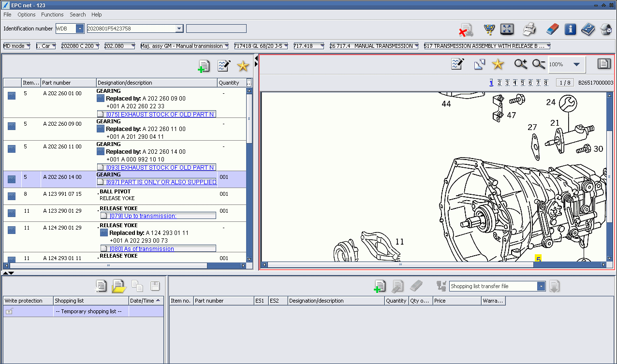Open the 202080 C 200 model dropdown

pyautogui.click(x=80, y=46)
